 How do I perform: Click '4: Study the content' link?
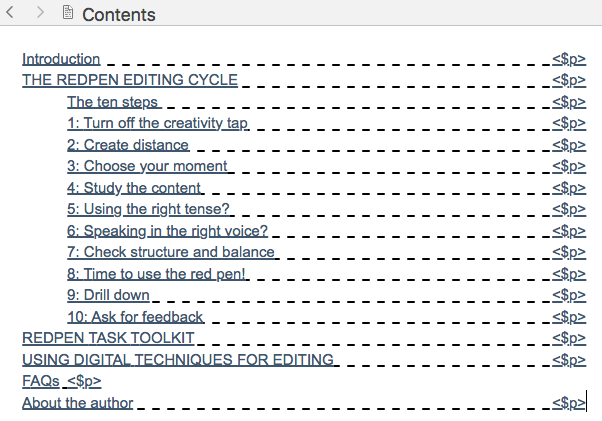click(134, 188)
